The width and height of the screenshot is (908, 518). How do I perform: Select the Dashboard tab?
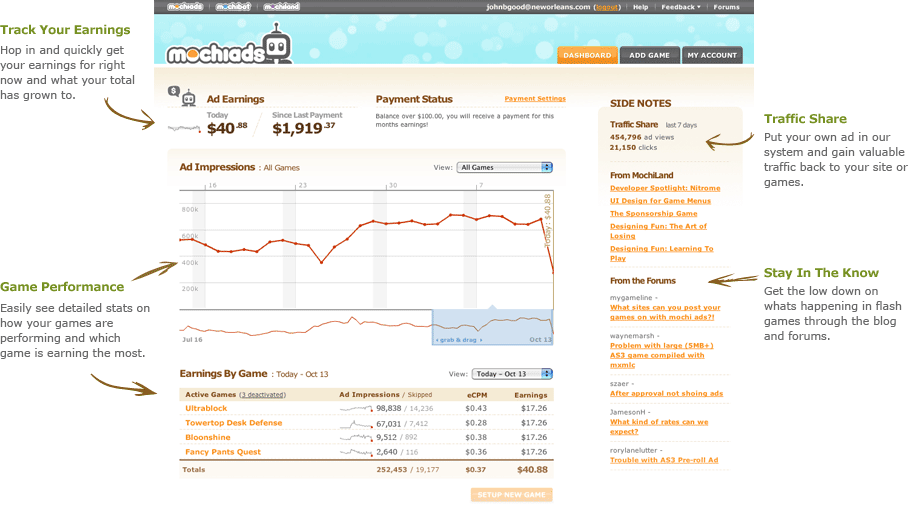tap(587, 55)
